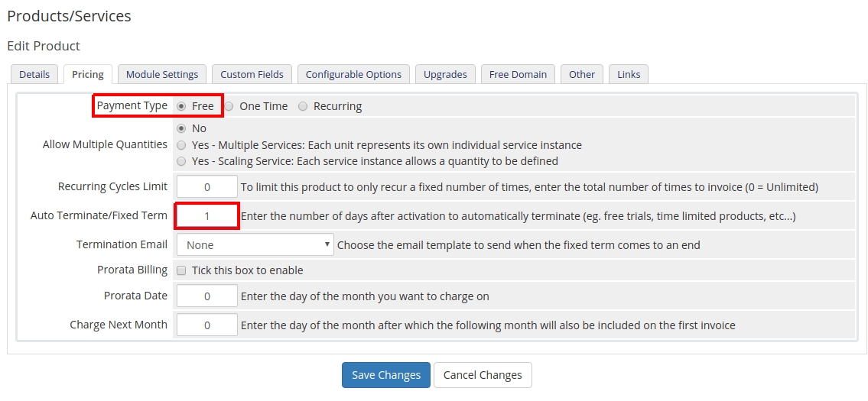Open the Module Settings tab
The image size is (868, 401).
[162, 74]
